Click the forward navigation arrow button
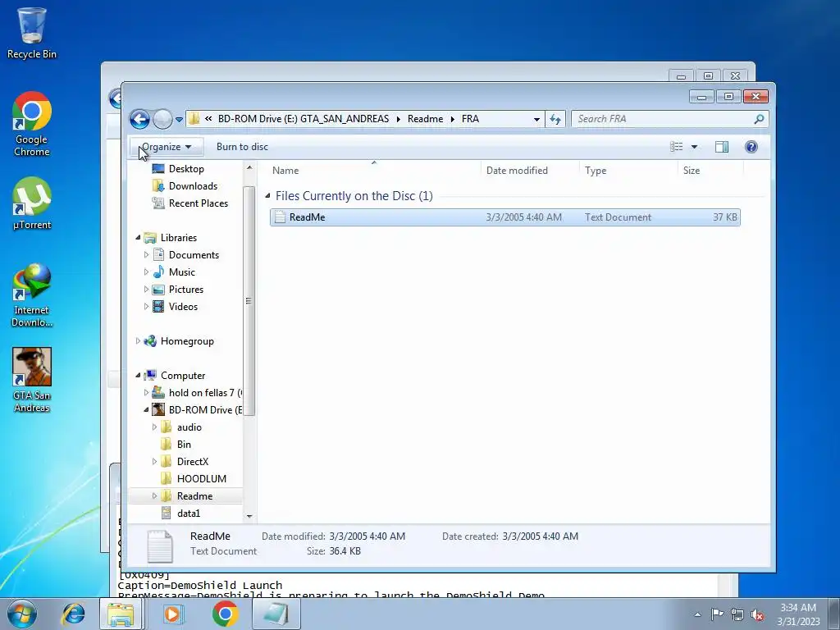 162,119
